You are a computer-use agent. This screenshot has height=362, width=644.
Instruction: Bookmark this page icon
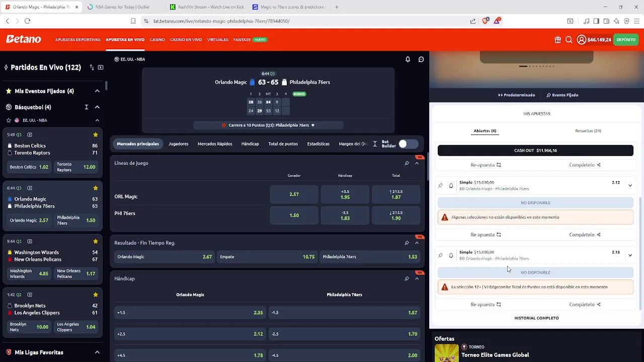(x=133, y=21)
